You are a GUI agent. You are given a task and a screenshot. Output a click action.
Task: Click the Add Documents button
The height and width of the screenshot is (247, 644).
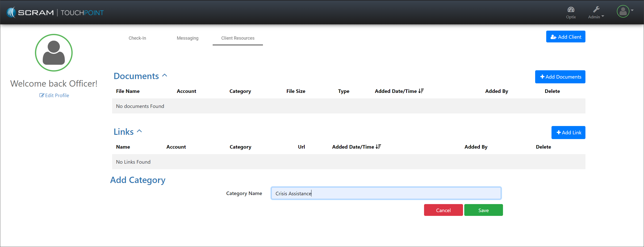click(x=560, y=77)
